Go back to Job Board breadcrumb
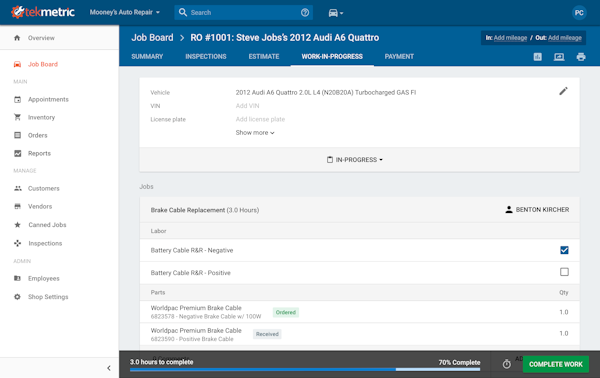 (x=152, y=37)
